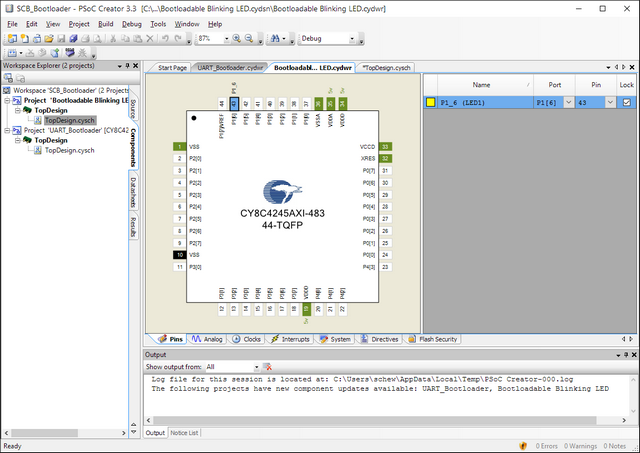Switch to the Start Page tab
Viewport: 640px width, 453px height.
[172, 68]
